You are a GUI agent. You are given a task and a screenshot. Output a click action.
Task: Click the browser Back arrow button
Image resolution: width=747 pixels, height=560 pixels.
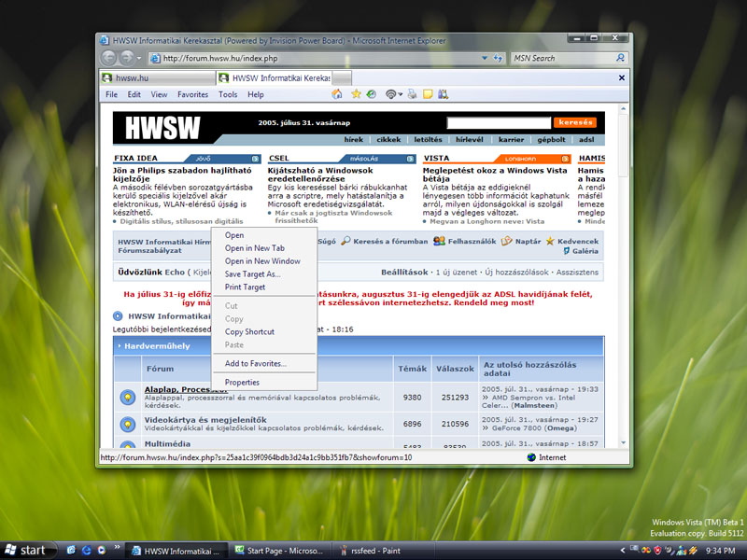point(108,58)
